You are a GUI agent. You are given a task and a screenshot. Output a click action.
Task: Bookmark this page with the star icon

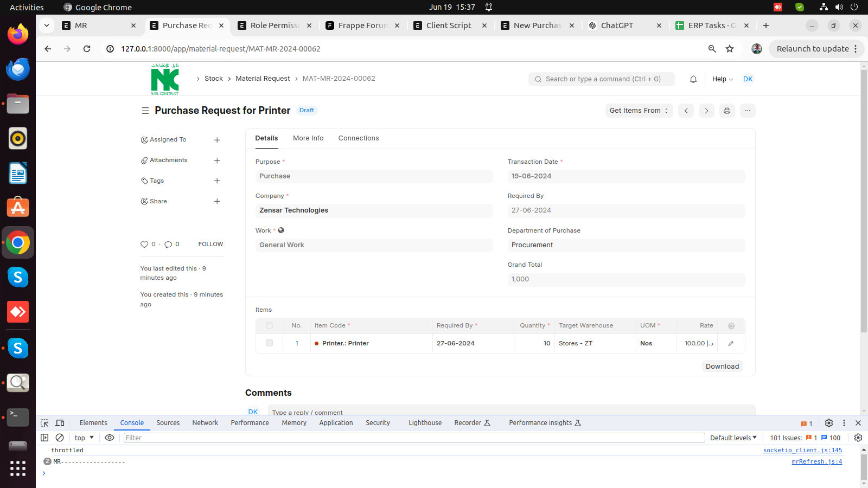point(730,49)
